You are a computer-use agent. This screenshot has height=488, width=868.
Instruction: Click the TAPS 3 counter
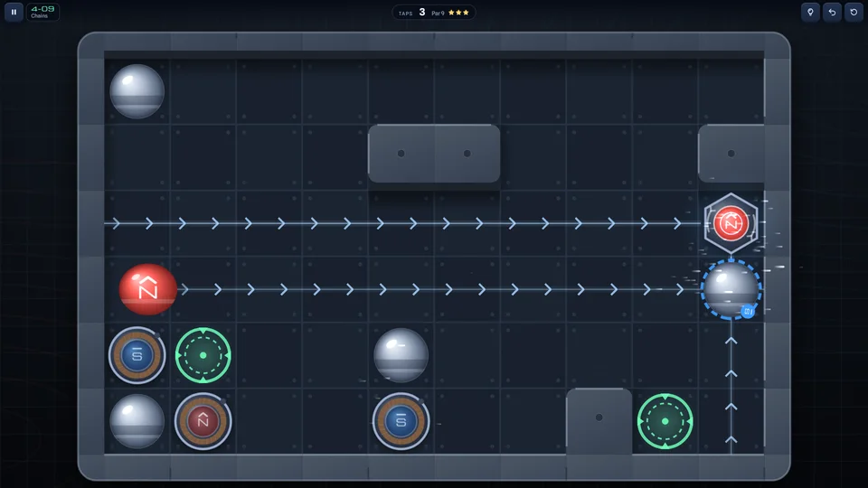(x=412, y=12)
